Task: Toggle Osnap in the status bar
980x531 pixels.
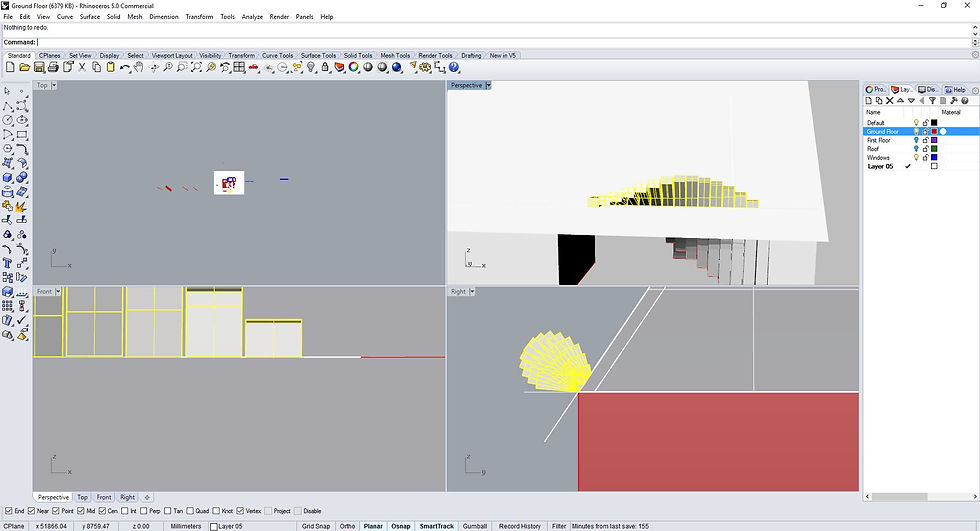Action: click(x=401, y=526)
